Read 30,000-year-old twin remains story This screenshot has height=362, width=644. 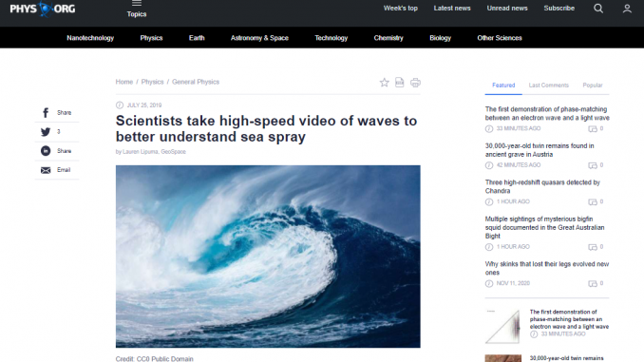[x=540, y=150]
